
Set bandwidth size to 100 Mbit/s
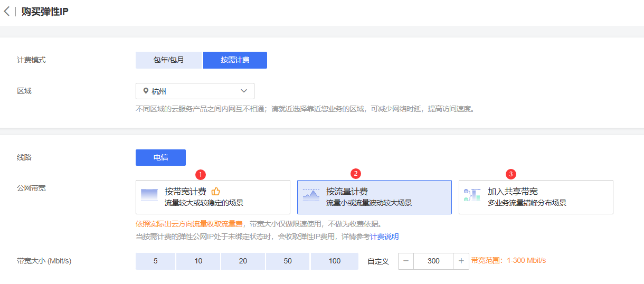coord(334,261)
